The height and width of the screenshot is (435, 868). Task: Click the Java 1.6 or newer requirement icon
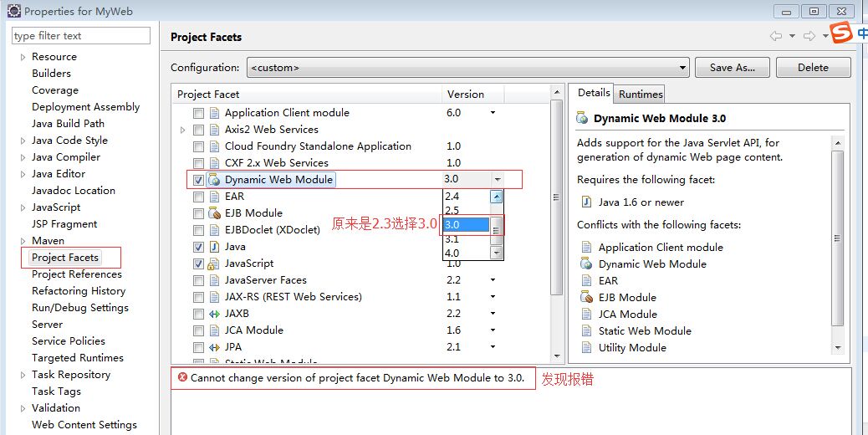coord(587,202)
